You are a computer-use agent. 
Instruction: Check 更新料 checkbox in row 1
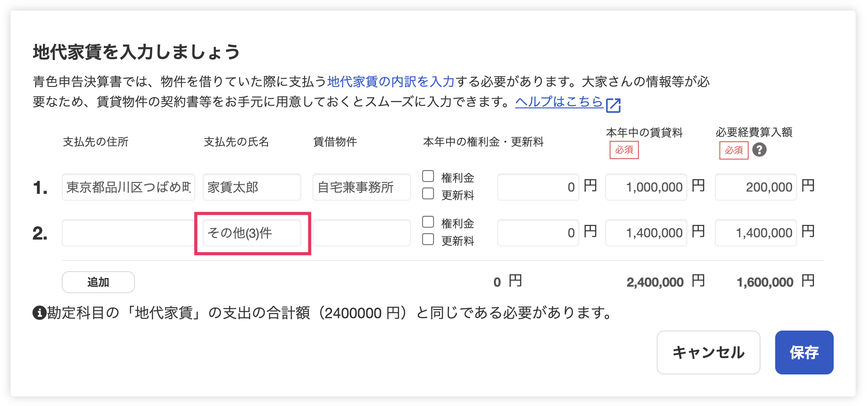click(428, 194)
